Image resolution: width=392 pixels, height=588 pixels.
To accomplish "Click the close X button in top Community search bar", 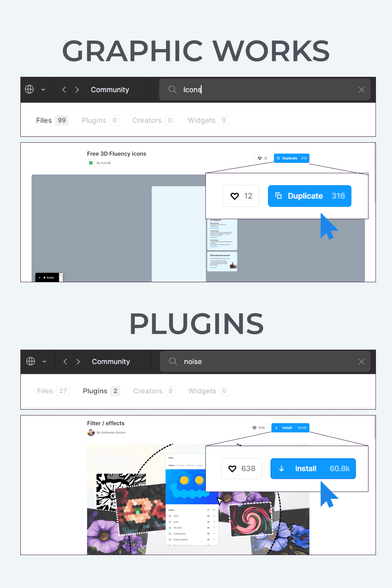I will pos(362,90).
